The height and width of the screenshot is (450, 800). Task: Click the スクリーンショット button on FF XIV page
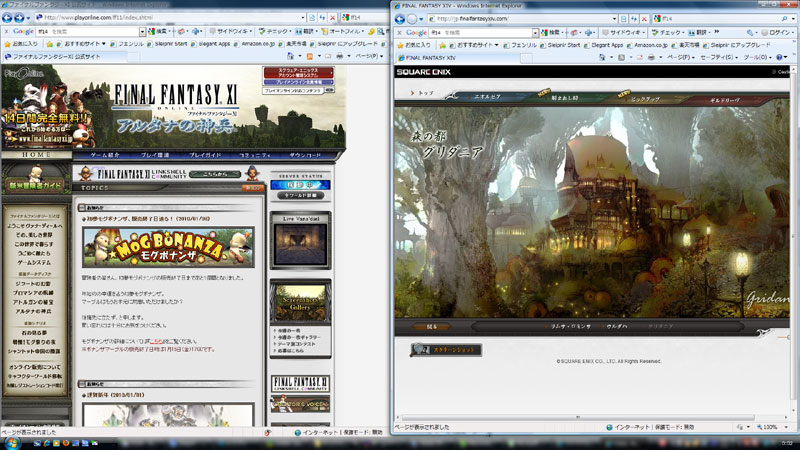446,349
